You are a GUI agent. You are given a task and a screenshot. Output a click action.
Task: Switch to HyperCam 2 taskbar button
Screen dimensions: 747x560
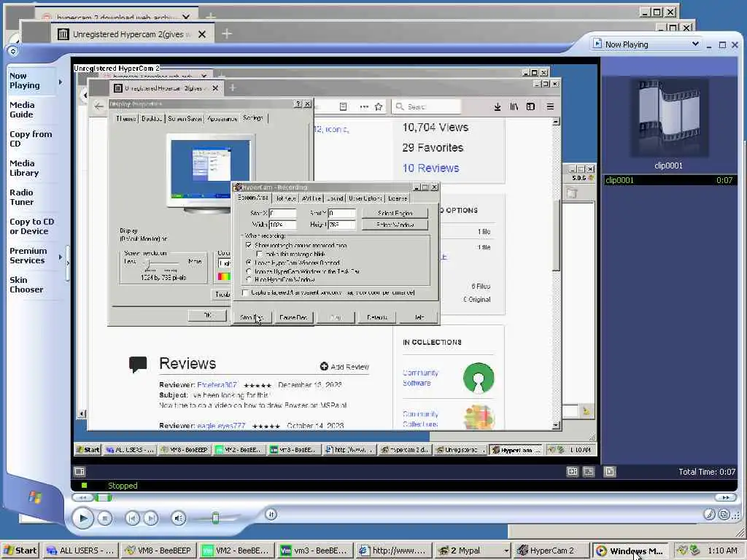point(551,551)
